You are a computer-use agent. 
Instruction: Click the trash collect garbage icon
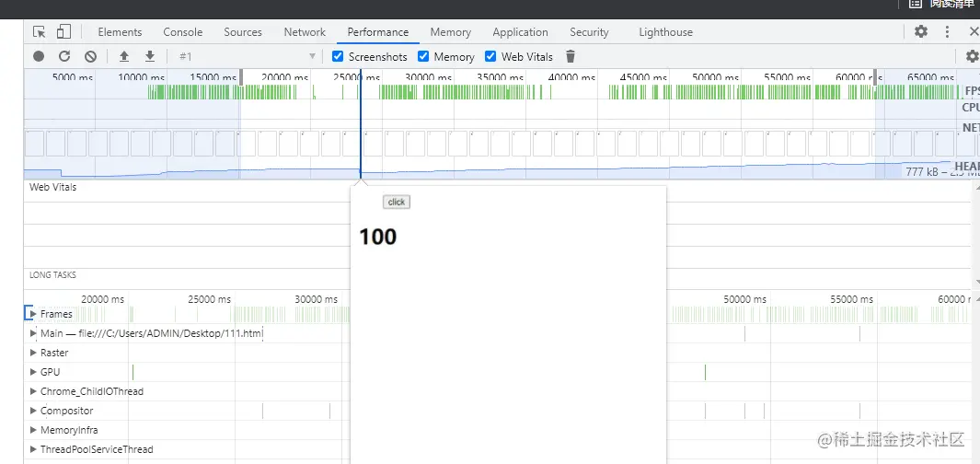(570, 56)
